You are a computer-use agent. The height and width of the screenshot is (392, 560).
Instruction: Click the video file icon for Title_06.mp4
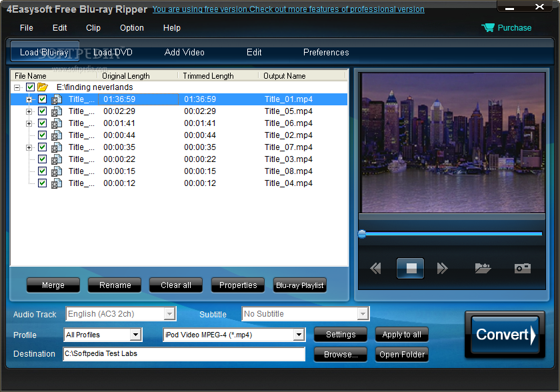point(57,123)
